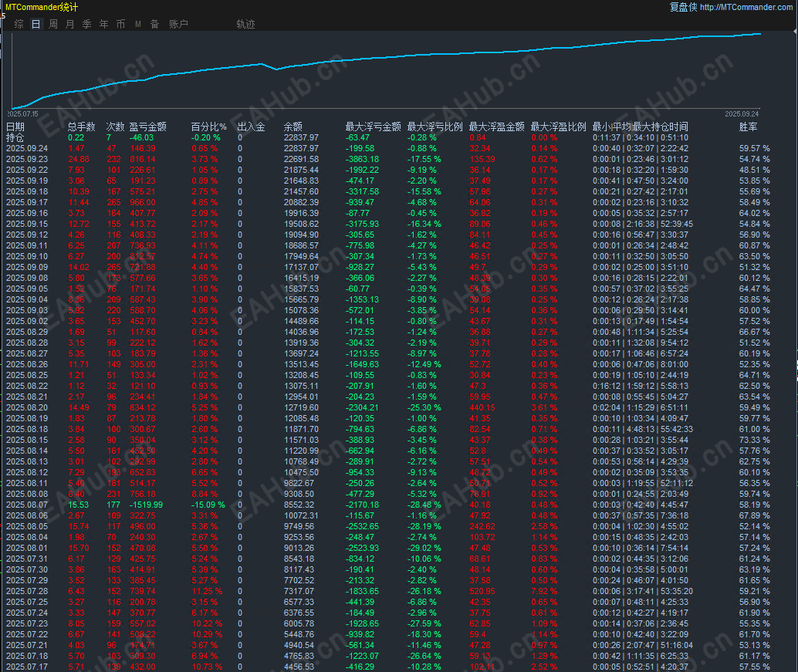Viewport: 798px width, 672px height.
Task: Click the 复盘侠 label
Action: point(683,7)
